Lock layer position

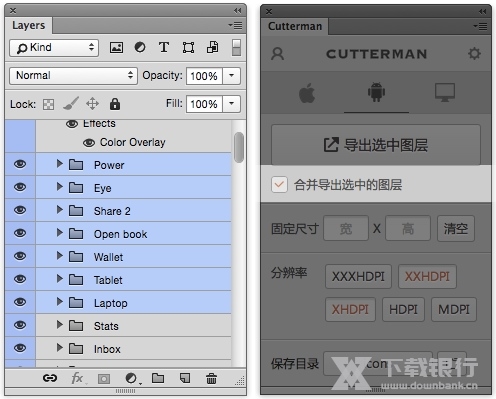pyautogui.click(x=92, y=104)
